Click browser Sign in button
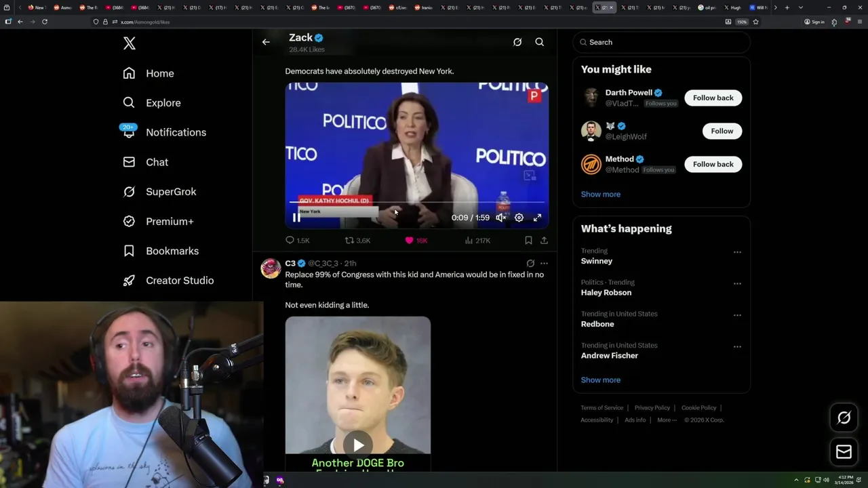868x488 pixels. click(814, 22)
